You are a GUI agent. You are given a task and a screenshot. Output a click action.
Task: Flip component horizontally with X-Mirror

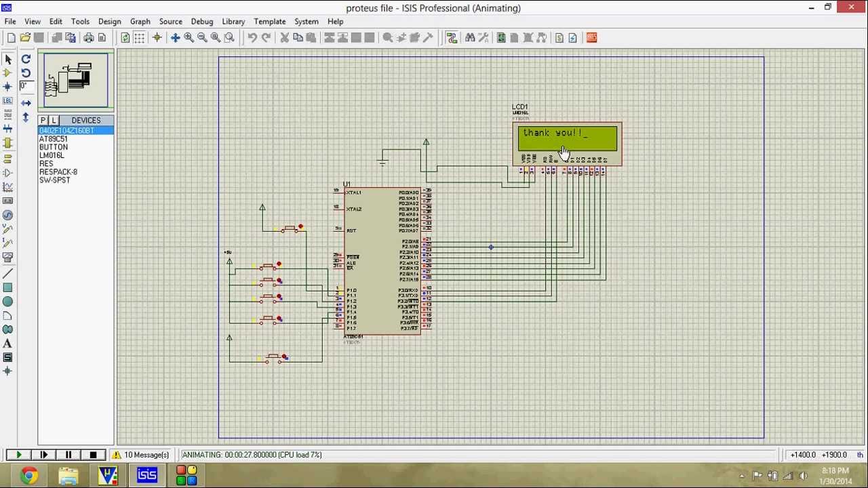coord(26,103)
